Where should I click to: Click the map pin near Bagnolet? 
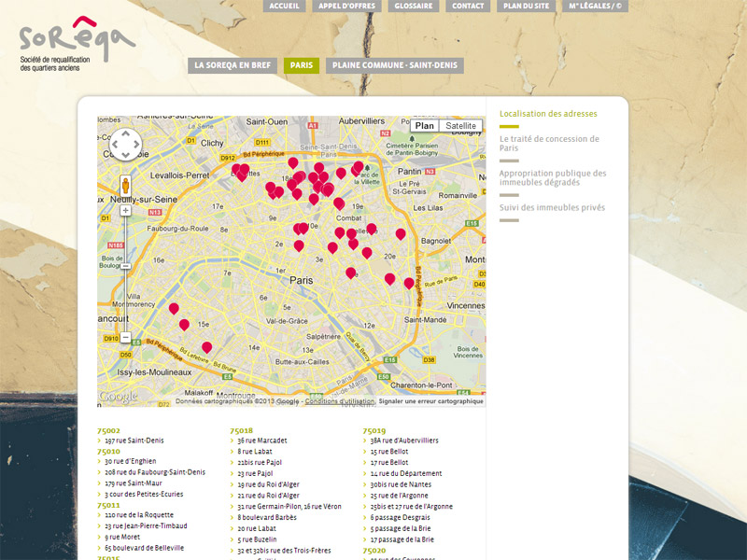401,234
